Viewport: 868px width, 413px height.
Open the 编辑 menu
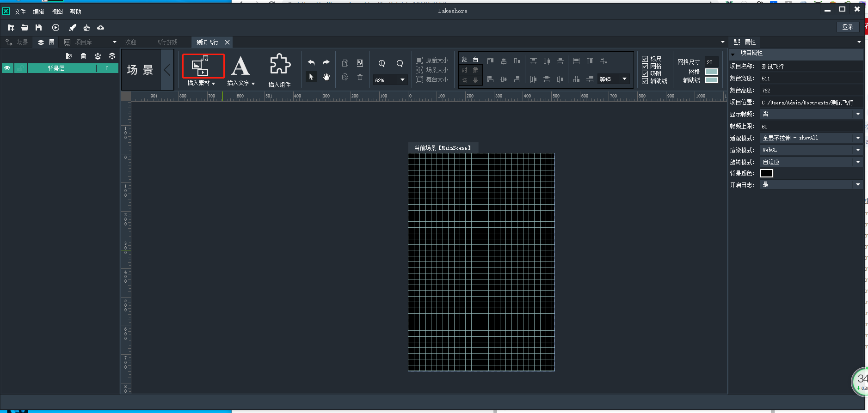tap(38, 12)
